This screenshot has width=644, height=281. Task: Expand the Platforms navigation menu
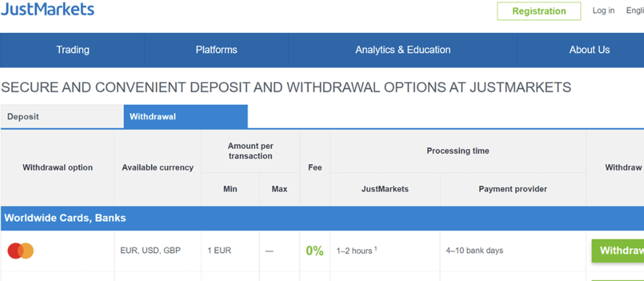point(216,50)
